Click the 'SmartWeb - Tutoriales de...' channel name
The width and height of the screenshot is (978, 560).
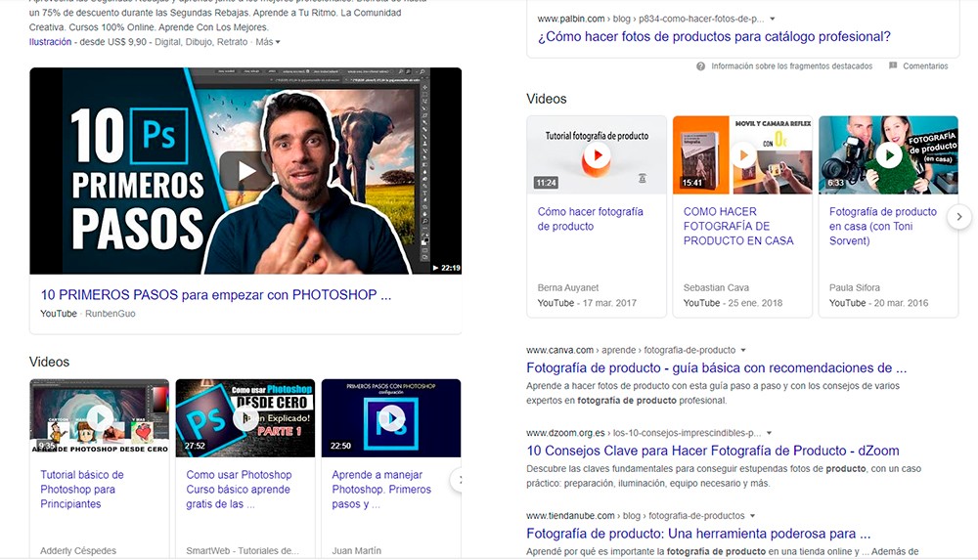pyautogui.click(x=243, y=551)
